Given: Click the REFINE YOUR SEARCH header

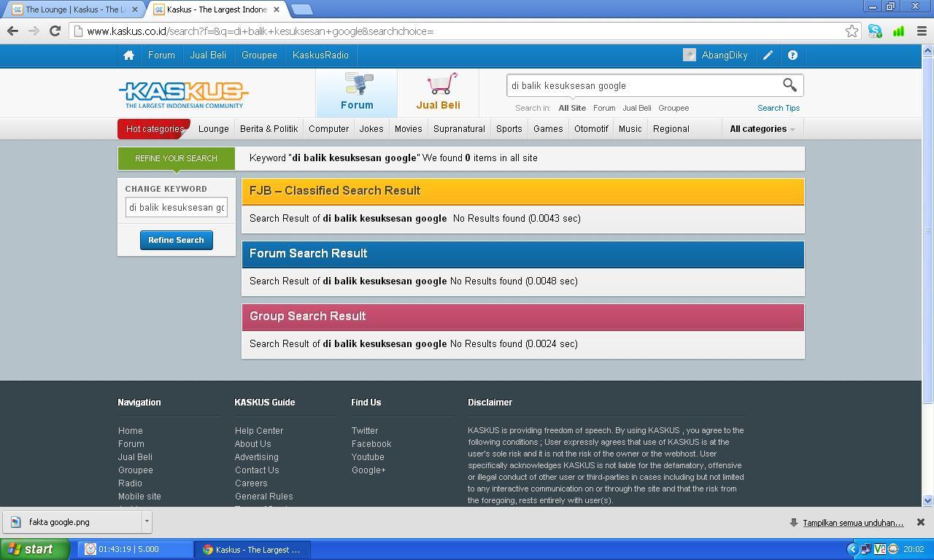Looking at the screenshot, I should pos(176,158).
